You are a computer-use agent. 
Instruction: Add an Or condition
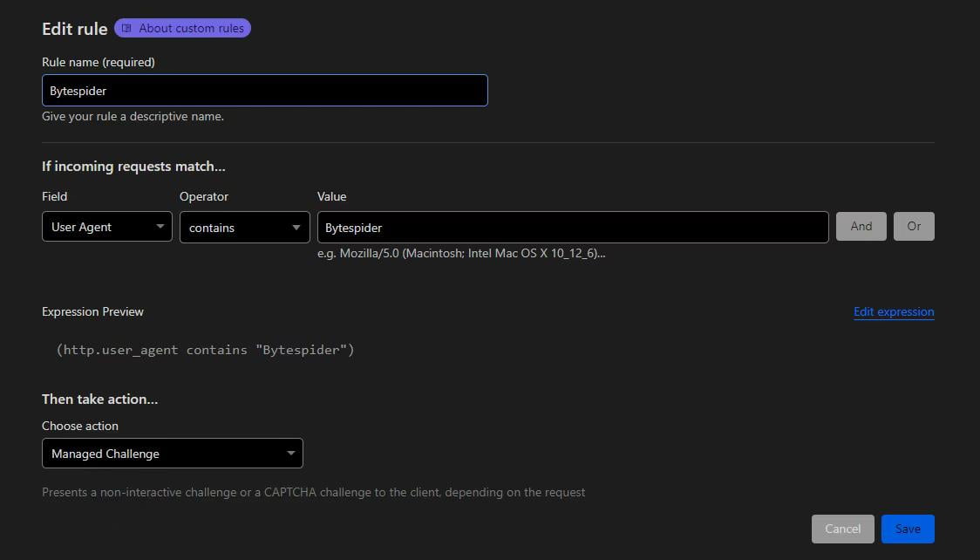(x=914, y=226)
